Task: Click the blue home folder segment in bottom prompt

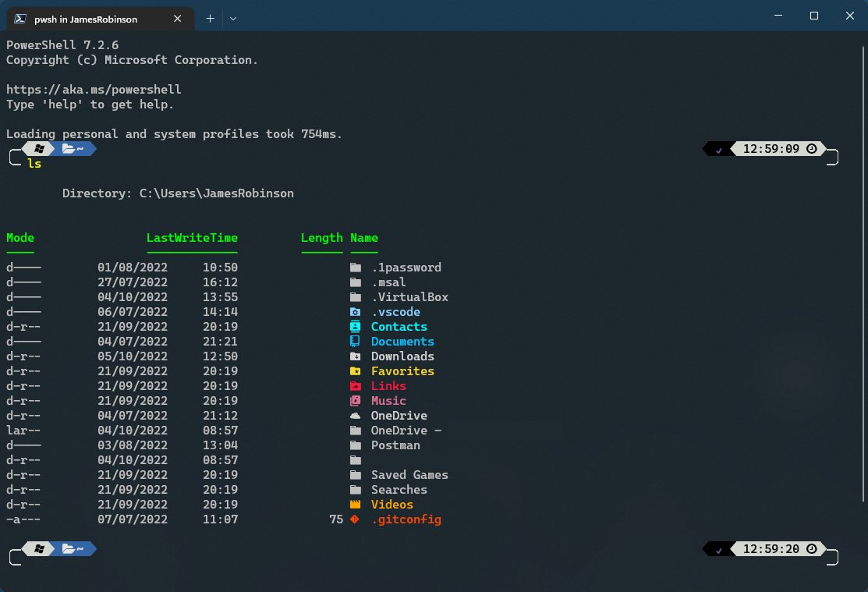Action: 73,549
